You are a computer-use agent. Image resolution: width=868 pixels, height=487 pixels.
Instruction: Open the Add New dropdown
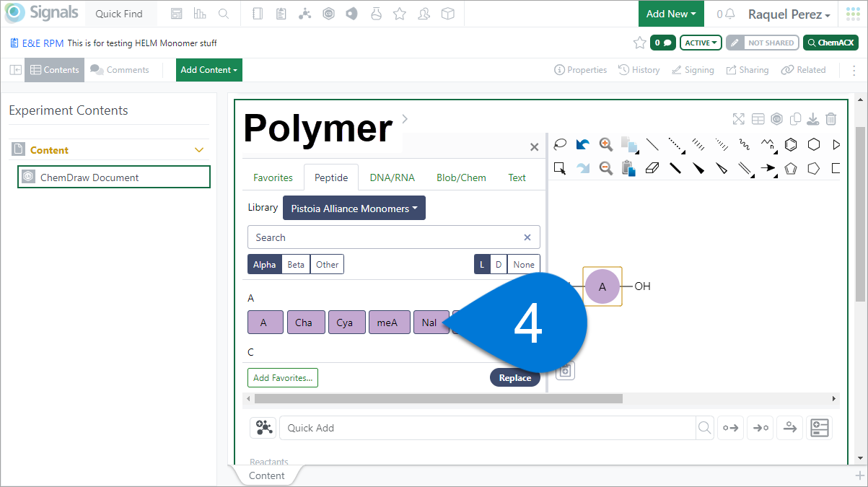pos(671,14)
